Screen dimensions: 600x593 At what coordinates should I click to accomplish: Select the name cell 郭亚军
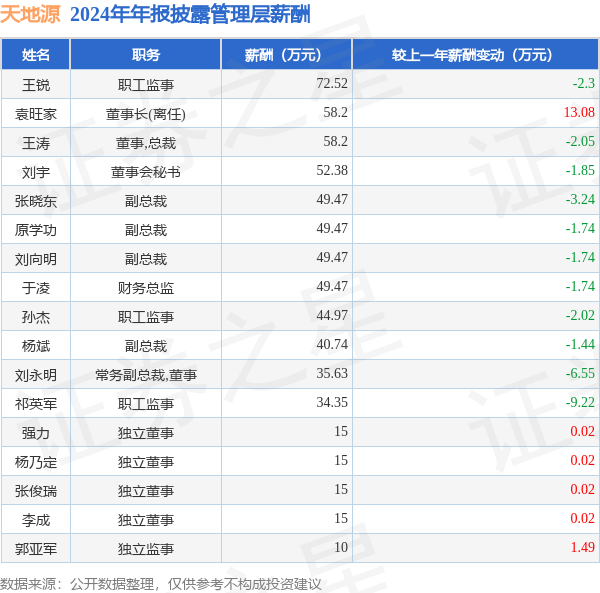pos(36,549)
